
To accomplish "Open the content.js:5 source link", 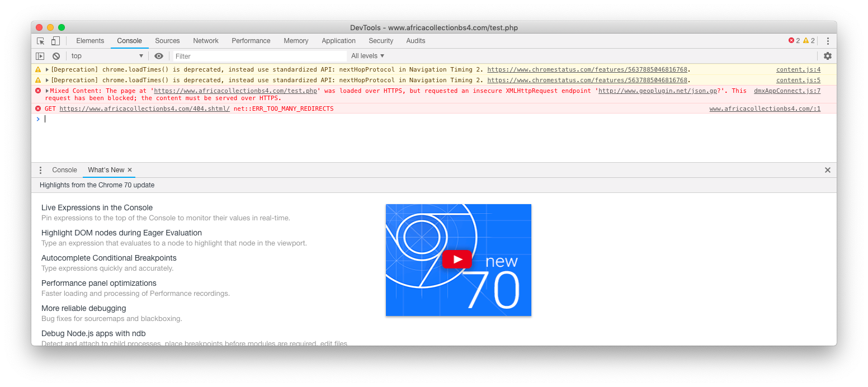I will click(x=798, y=81).
